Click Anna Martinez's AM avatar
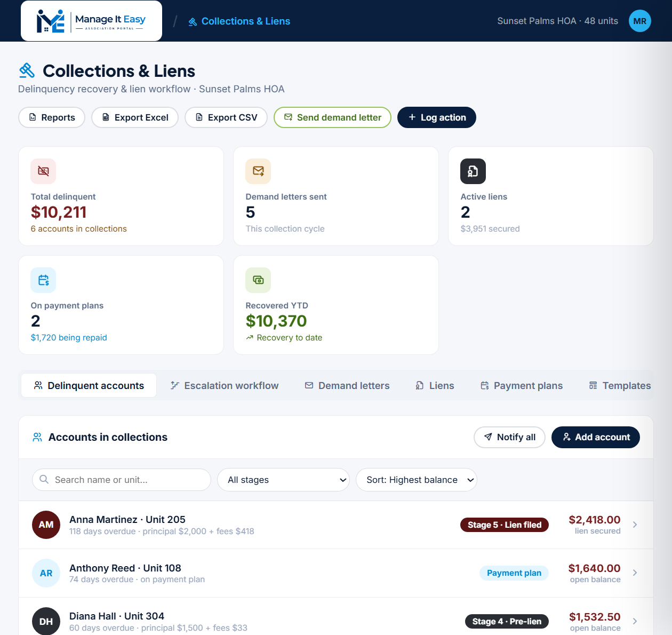 [x=46, y=525]
